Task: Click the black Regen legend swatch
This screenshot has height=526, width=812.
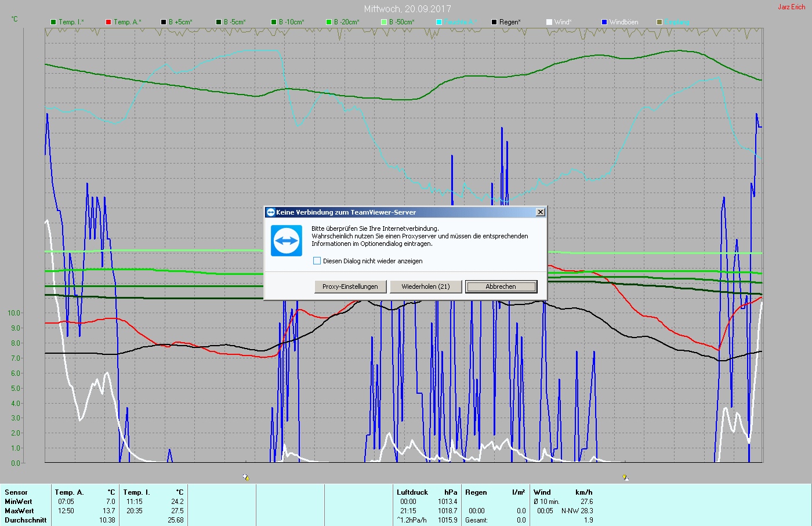Action: tap(494, 22)
